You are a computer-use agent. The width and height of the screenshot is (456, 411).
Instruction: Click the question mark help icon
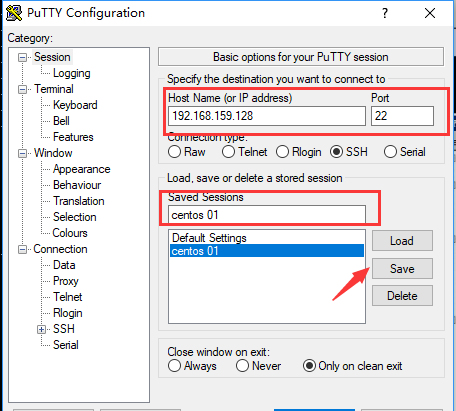point(385,13)
